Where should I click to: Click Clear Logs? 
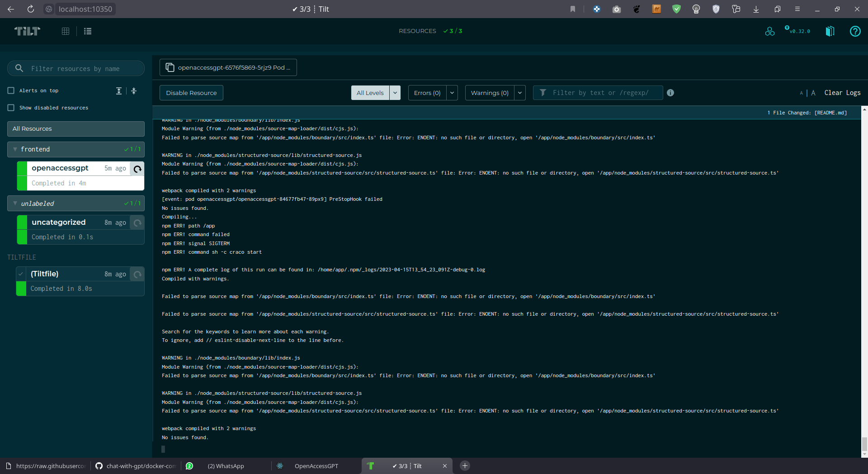coord(842,93)
